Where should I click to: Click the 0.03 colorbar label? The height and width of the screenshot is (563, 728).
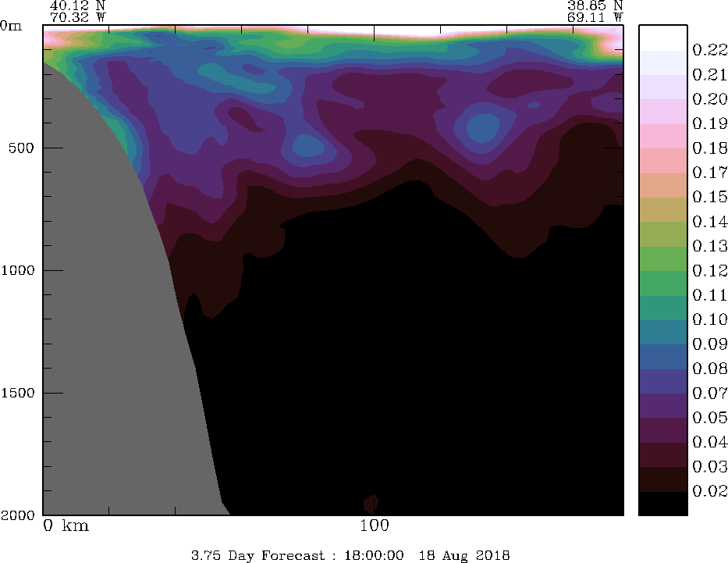point(710,466)
